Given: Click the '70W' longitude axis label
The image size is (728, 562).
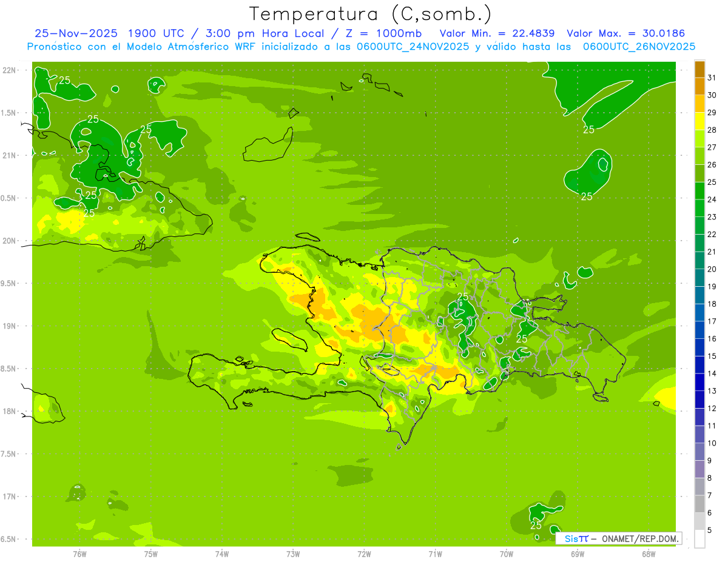Looking at the screenshot, I should [507, 554].
